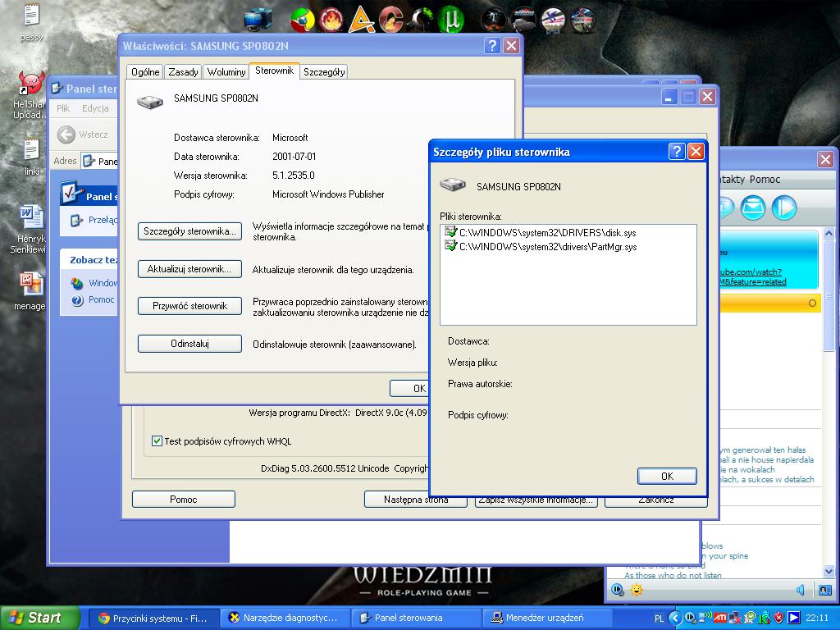Screen dimensions: 840x630
Task: Switch to the Przycinki systemu taskbar button
Action: click(153, 618)
